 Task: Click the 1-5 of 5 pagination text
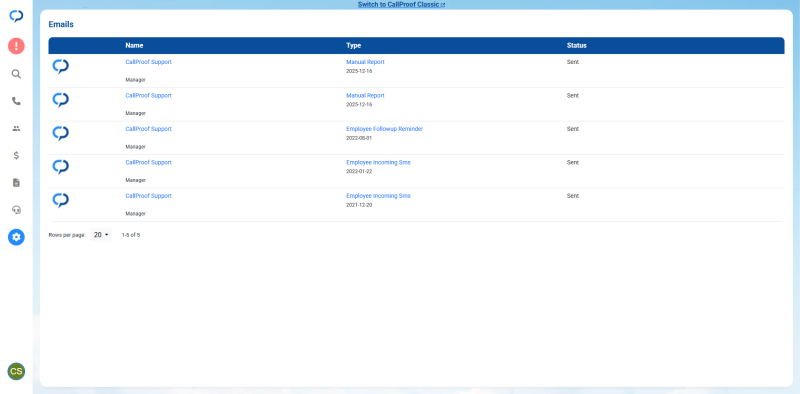tap(131, 235)
